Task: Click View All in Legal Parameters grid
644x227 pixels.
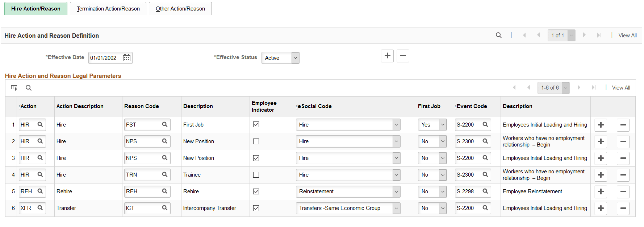Action: click(x=621, y=88)
